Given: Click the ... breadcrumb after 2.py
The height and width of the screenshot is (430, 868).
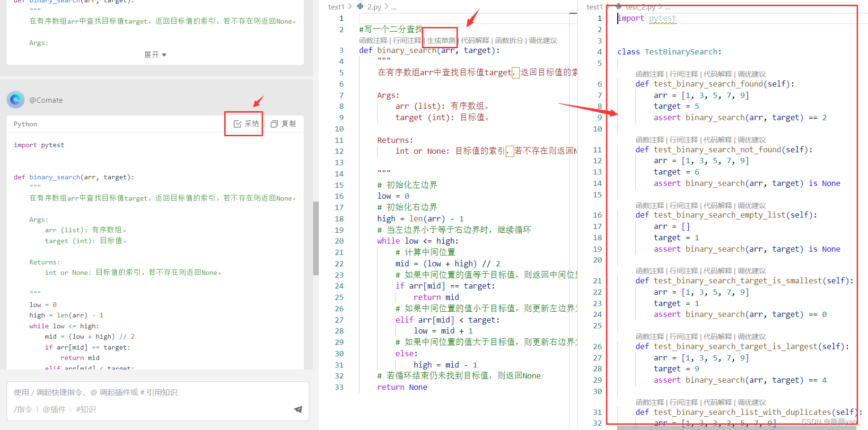Looking at the screenshot, I should click(394, 7).
